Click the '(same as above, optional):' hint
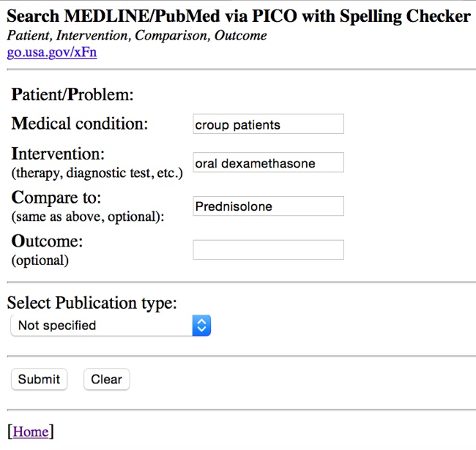 88,217
